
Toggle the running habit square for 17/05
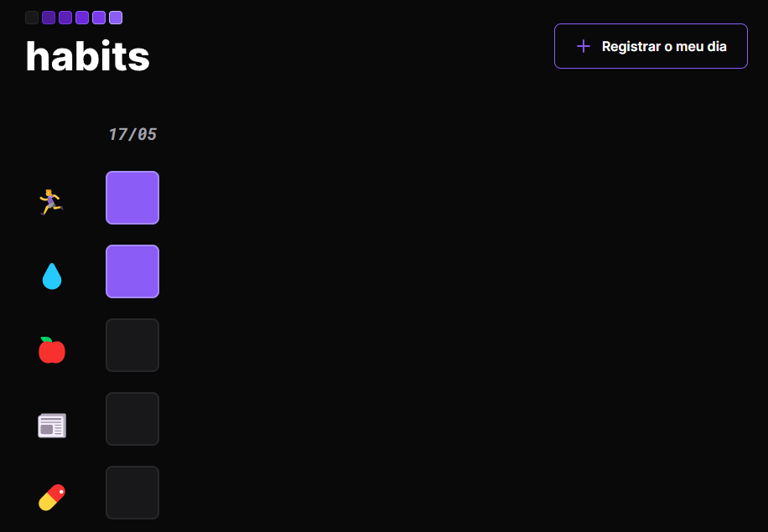click(x=132, y=198)
